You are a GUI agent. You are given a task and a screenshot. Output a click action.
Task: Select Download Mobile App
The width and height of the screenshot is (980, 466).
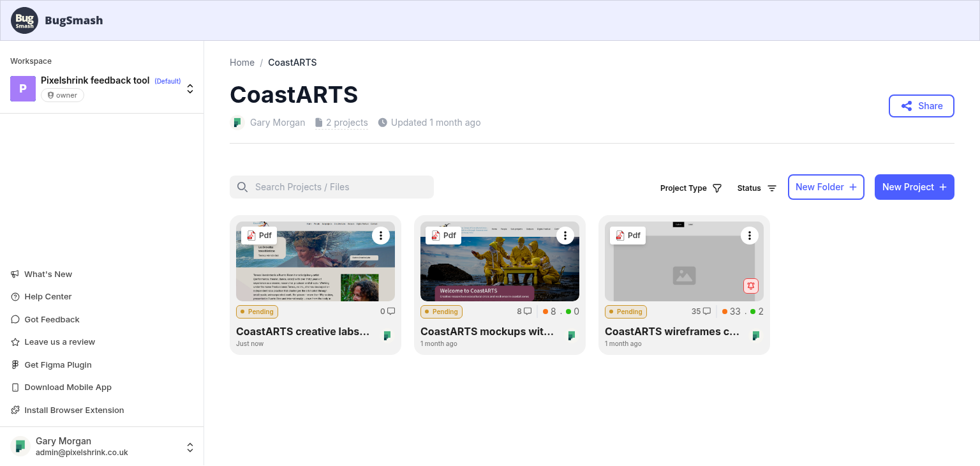61,387
